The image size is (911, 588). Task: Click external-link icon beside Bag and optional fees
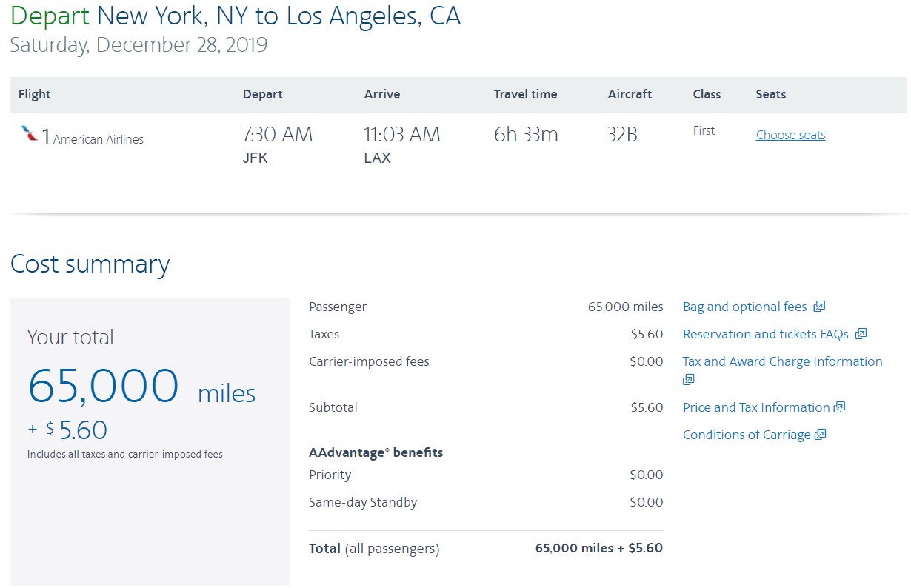point(819,307)
